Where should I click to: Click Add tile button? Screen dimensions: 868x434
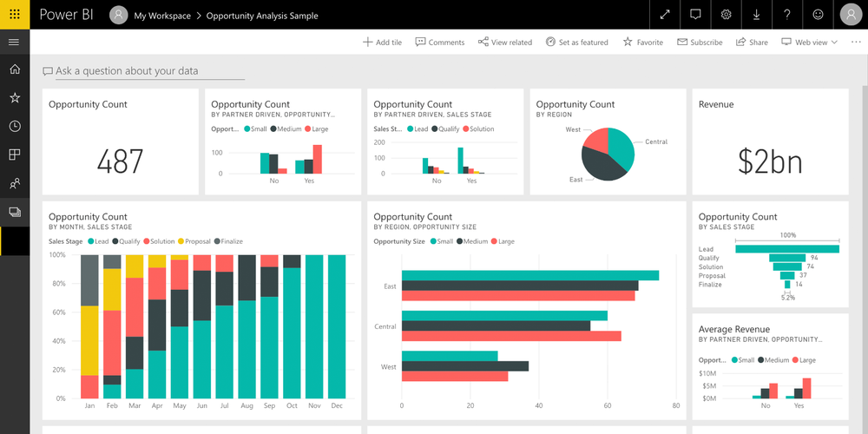pyautogui.click(x=382, y=42)
